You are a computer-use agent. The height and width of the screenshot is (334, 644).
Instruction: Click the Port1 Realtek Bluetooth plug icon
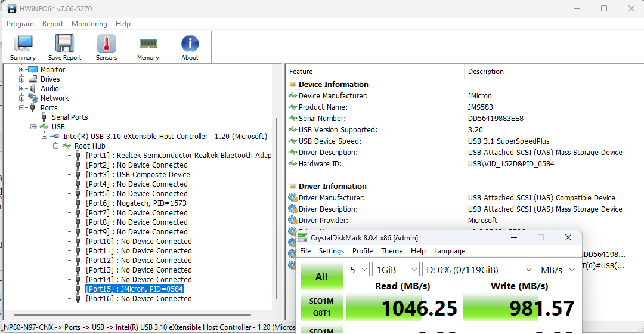tap(78, 155)
